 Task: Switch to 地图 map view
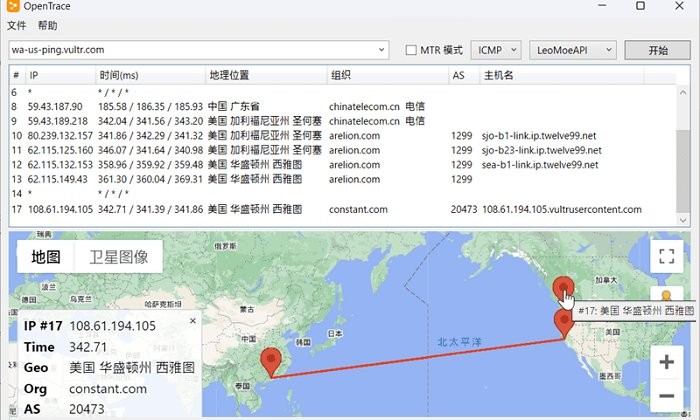46,256
